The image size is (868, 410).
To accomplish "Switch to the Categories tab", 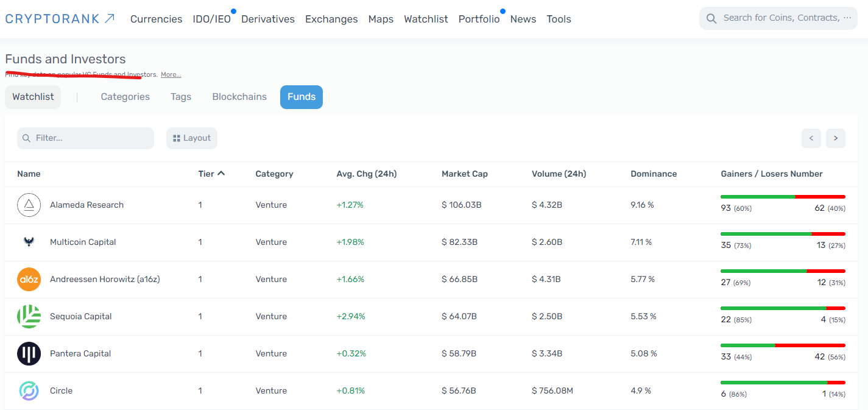I will pos(125,97).
